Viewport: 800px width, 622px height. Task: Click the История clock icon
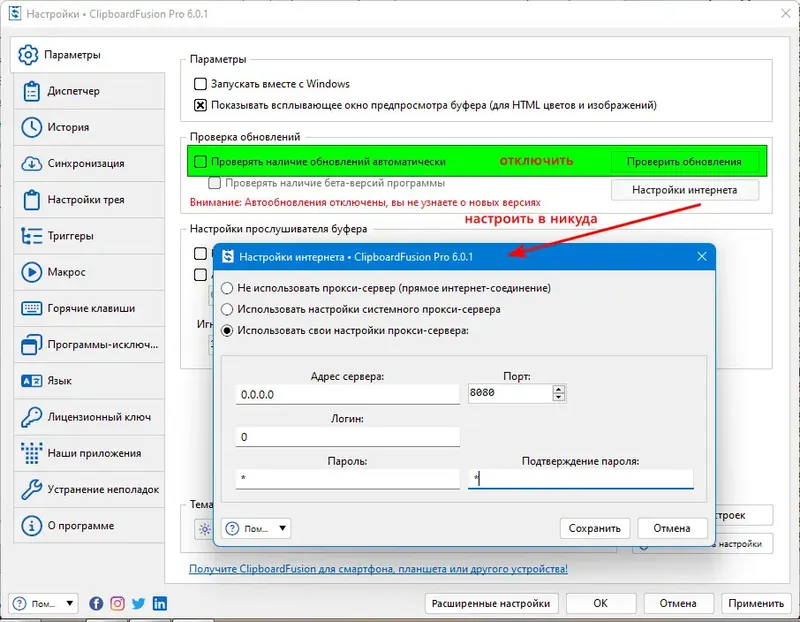(x=32, y=127)
